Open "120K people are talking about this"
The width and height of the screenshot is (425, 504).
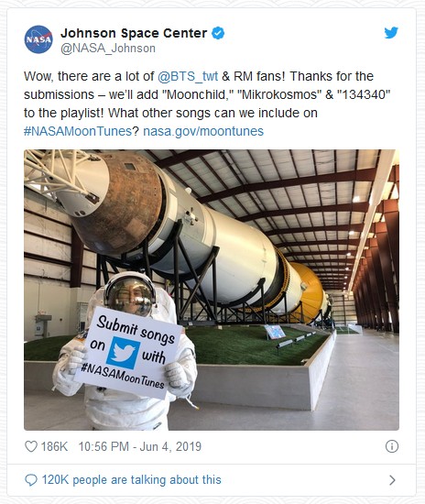pyautogui.click(x=131, y=480)
